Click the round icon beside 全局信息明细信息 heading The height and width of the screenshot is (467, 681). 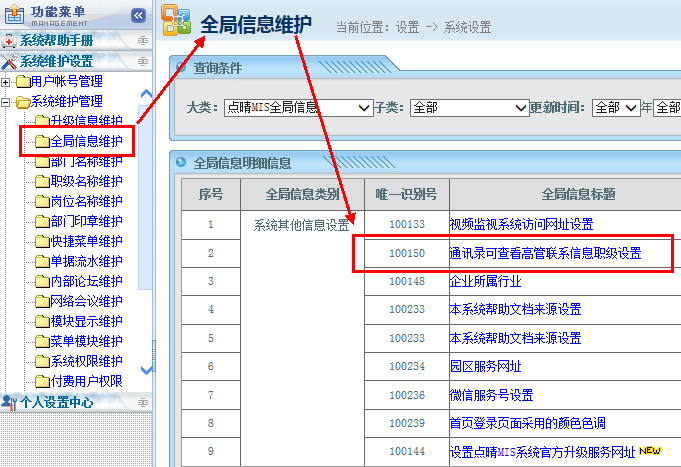tap(181, 162)
